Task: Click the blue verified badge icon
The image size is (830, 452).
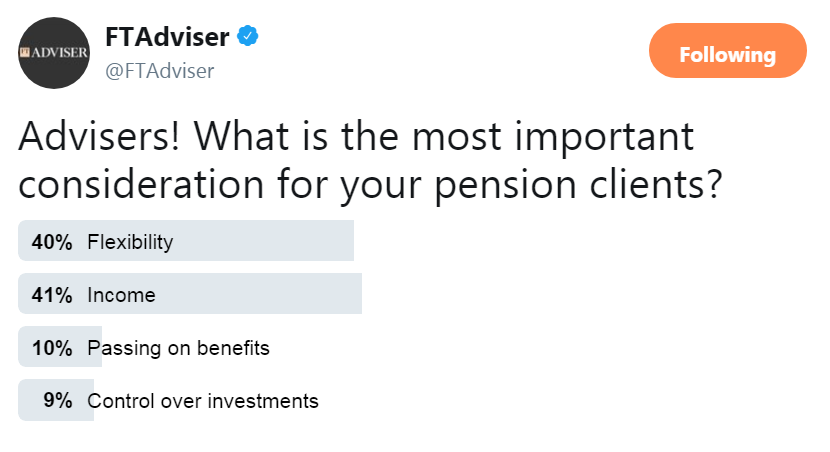Action: tap(247, 37)
